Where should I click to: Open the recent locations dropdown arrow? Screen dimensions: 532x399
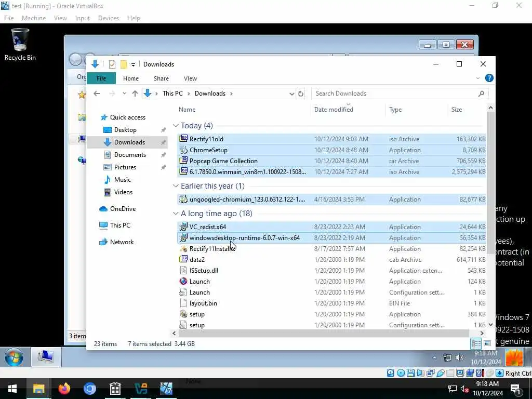[124, 94]
